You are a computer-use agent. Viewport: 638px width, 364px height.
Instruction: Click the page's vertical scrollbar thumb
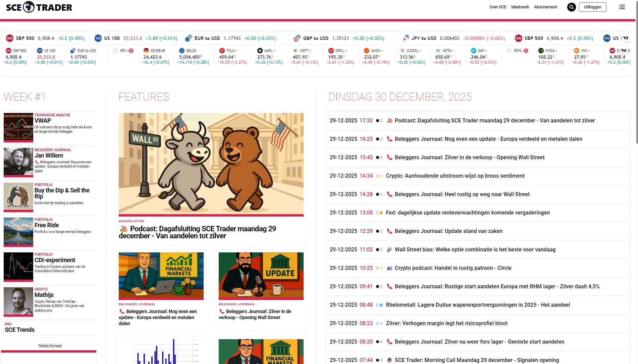[x=637, y=72]
